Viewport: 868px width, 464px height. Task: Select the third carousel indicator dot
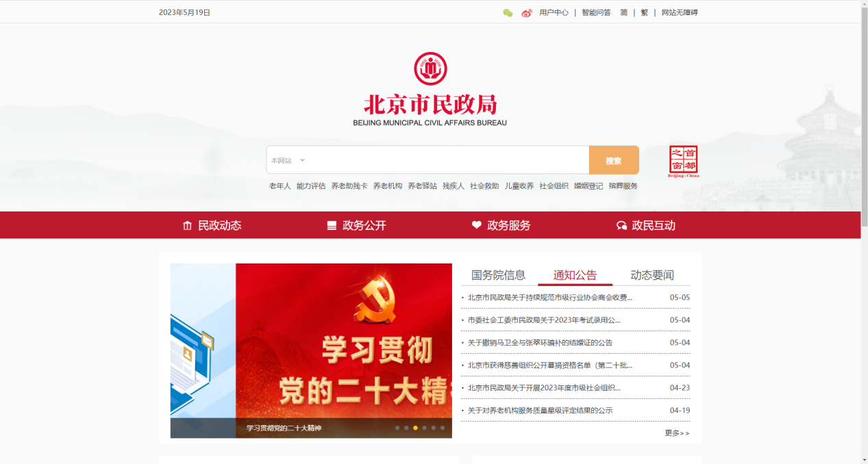[415, 428]
